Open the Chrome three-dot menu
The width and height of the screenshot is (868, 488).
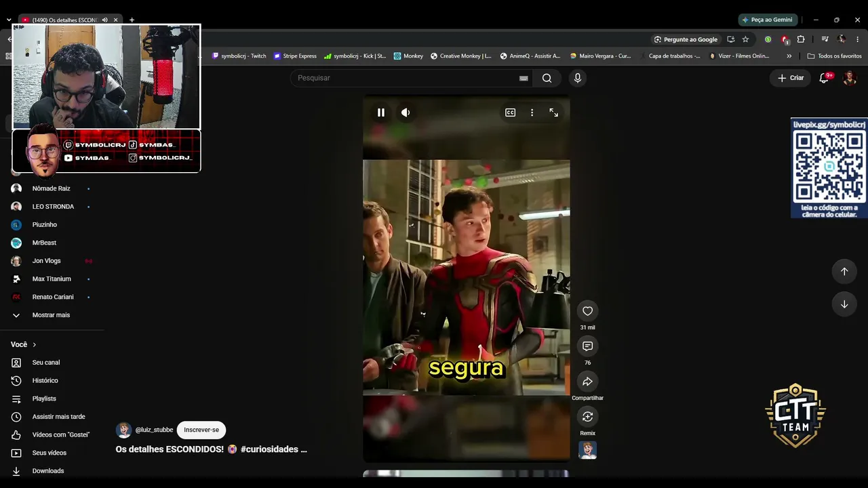tap(858, 39)
